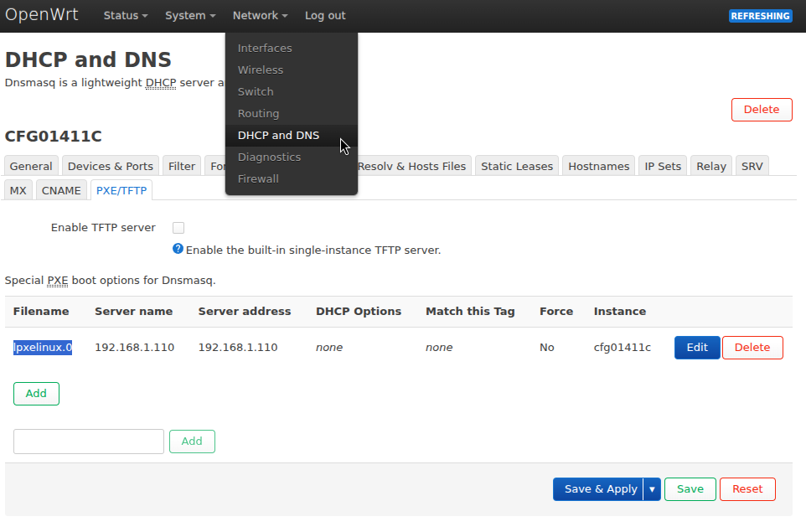Open the Status dropdown menu
The height and width of the screenshot is (532, 806).
[126, 16]
